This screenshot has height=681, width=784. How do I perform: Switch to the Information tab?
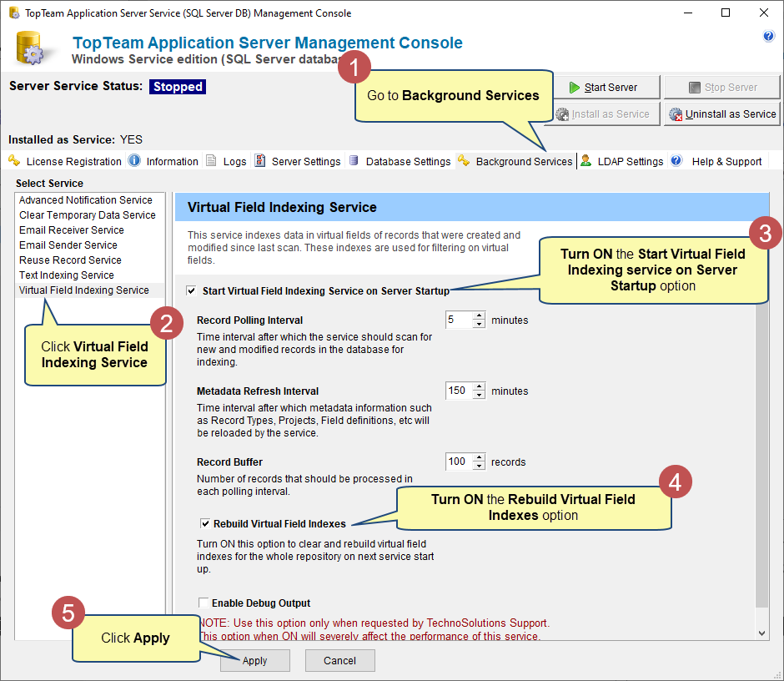[164, 161]
